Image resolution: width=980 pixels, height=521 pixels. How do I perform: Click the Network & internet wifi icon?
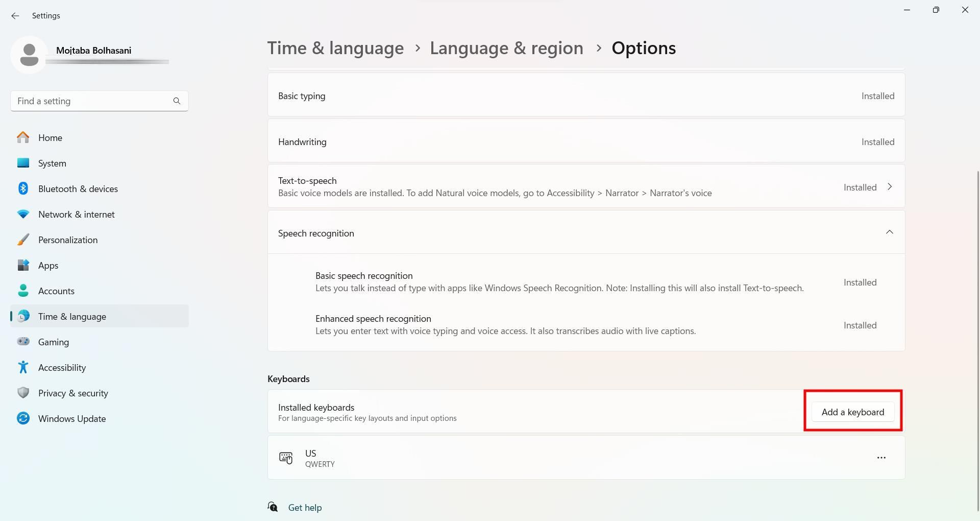tap(23, 215)
